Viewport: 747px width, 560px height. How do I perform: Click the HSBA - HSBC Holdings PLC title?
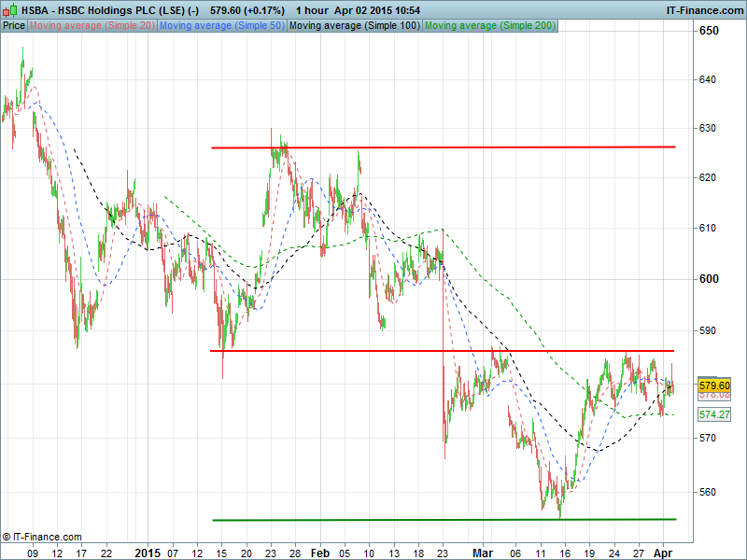click(x=101, y=10)
